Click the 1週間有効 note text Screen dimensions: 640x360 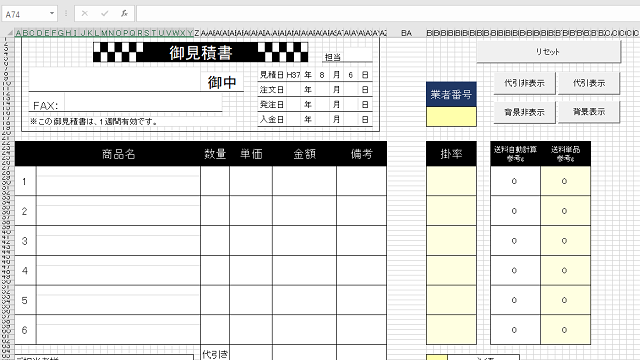point(93,121)
